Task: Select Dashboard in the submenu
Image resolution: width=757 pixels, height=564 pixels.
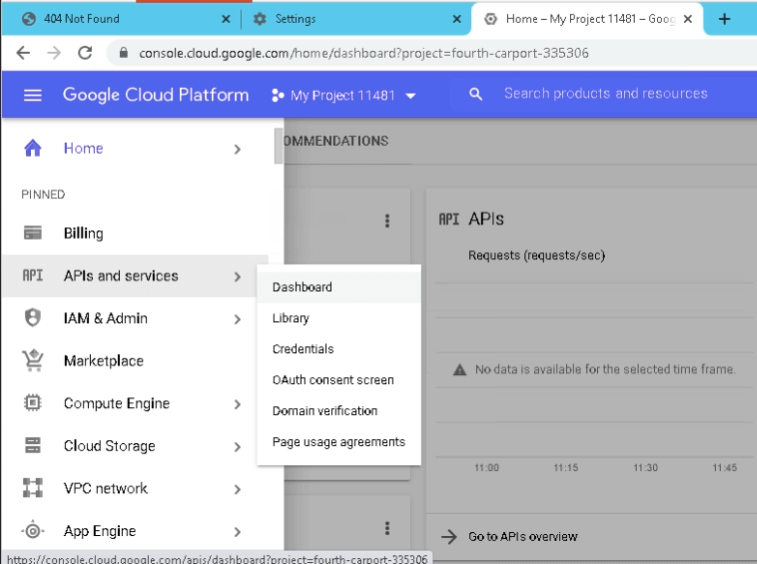Action: [339, 287]
